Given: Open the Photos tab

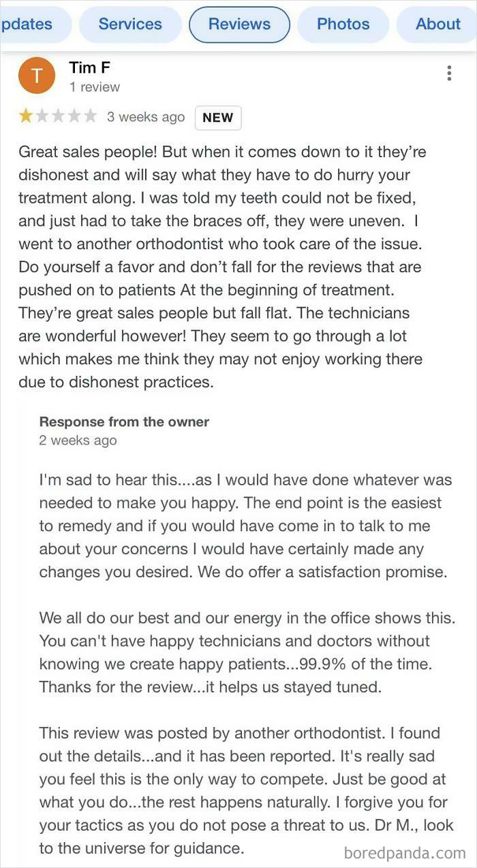Looking at the screenshot, I should point(343,24).
